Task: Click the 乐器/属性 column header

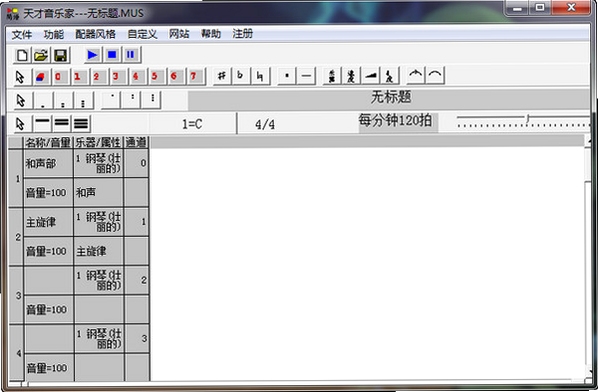Action: [x=98, y=143]
